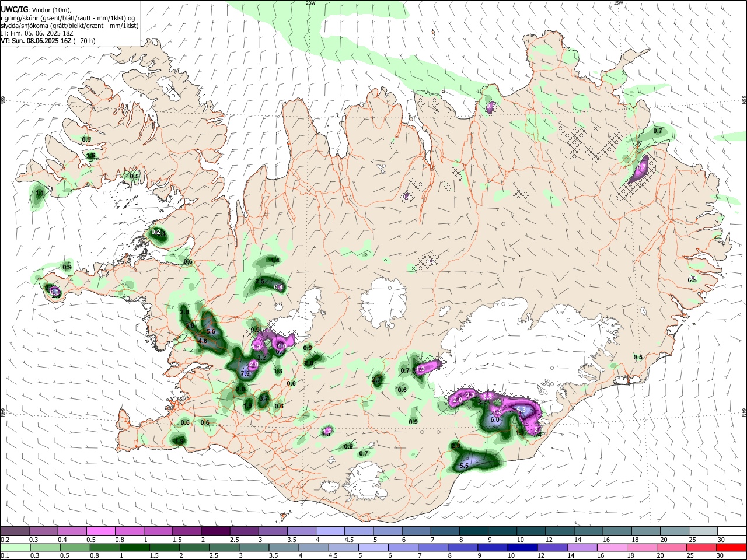Select the 'rigning/skúrir' legend description line
Screen dimensions: 747x560
(68, 18)
